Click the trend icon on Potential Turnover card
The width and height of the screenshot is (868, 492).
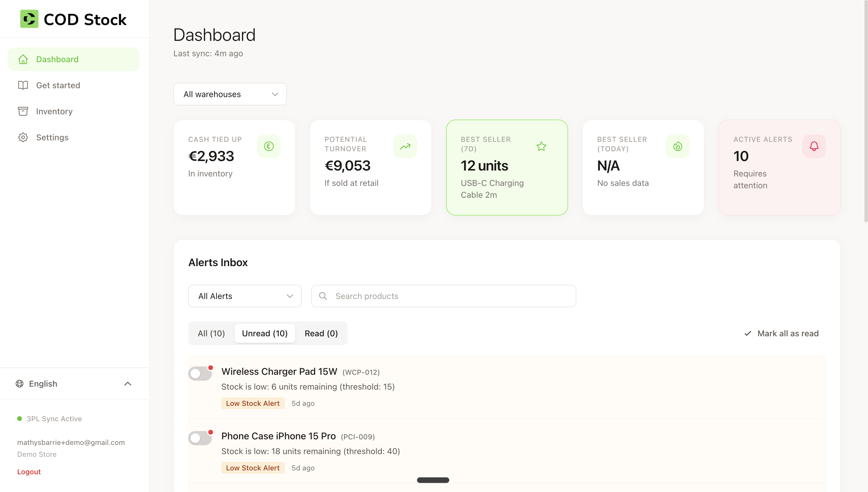tap(405, 146)
